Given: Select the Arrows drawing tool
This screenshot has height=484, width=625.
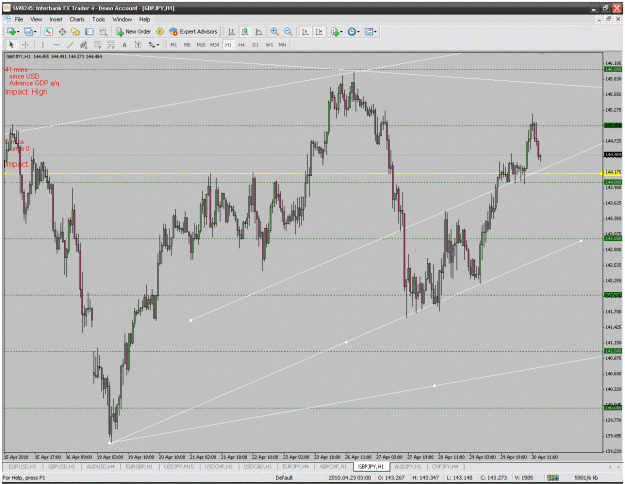Looking at the screenshot, I should tap(152, 45).
